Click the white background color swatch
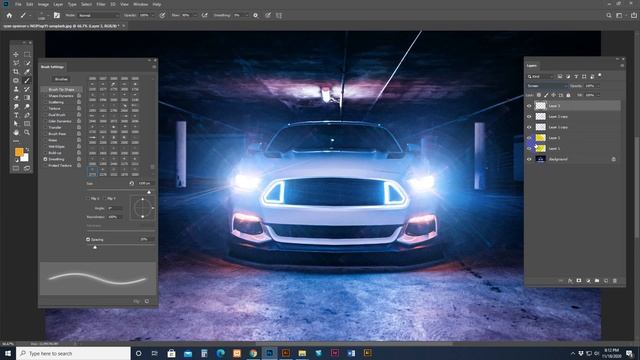Screen dimensions: 640x360 pyautogui.click(x=25, y=158)
